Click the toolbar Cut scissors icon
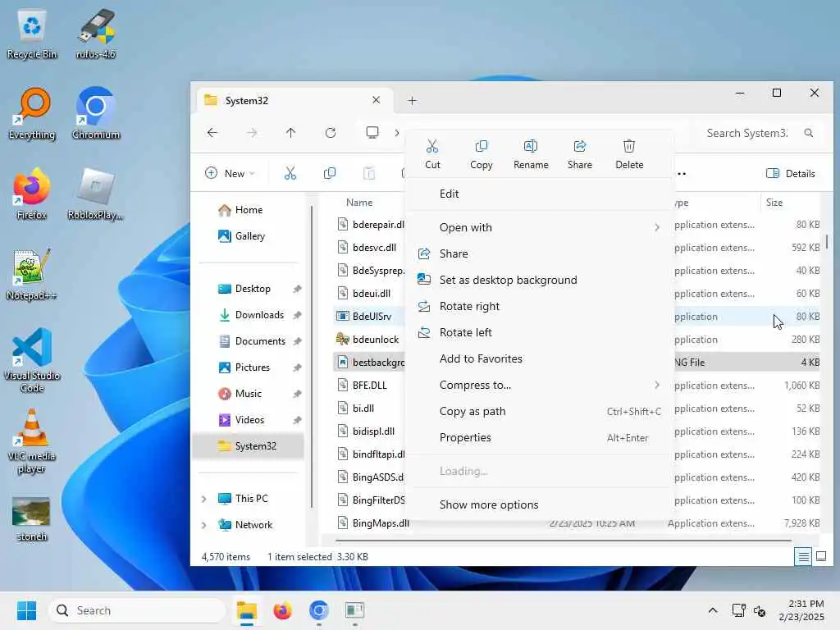840x630 pixels. click(x=290, y=173)
